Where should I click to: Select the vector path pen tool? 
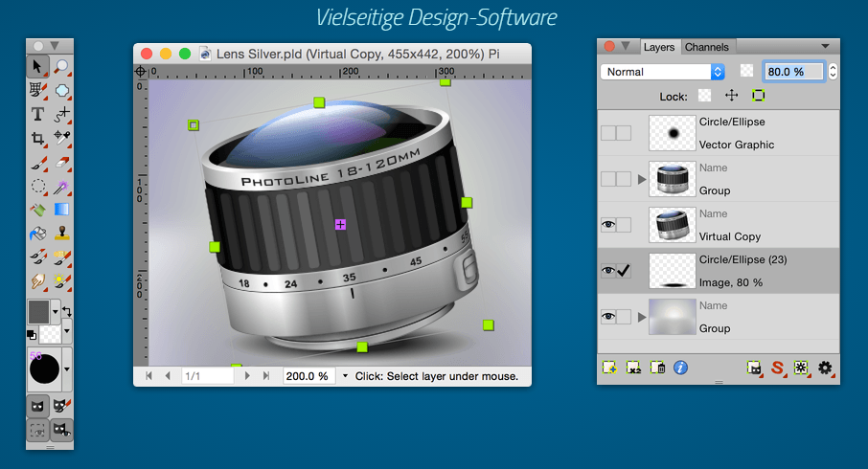[61, 114]
